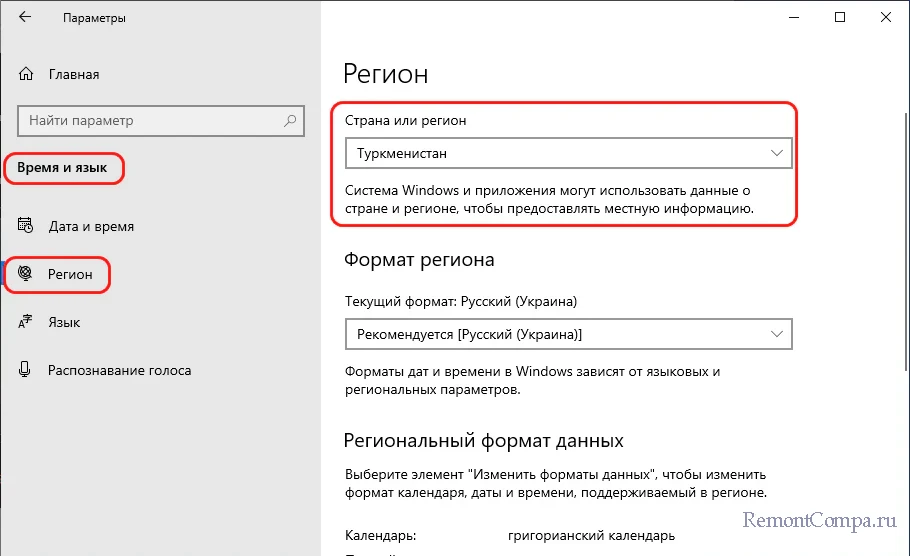This screenshot has height=556, width=910.
Task: Click the speech recognition microphone icon
Action: 27,370
